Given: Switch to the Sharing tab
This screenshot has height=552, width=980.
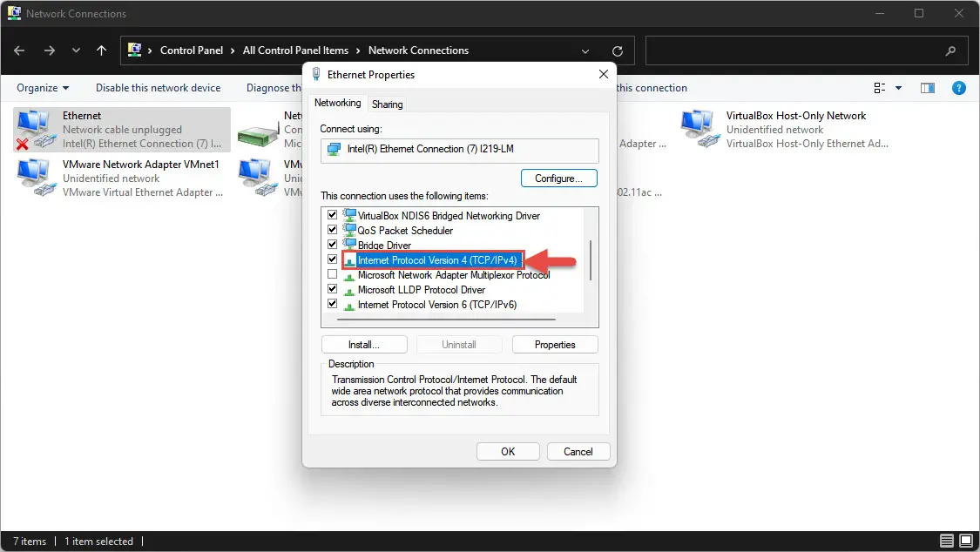Looking at the screenshot, I should point(387,104).
